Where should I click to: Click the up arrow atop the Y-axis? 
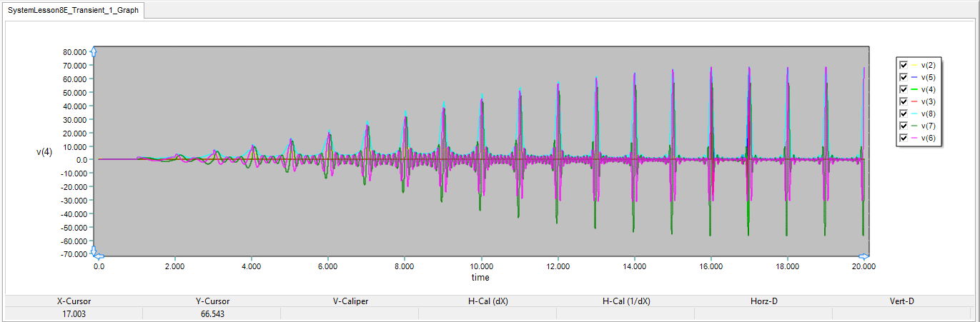click(94, 51)
